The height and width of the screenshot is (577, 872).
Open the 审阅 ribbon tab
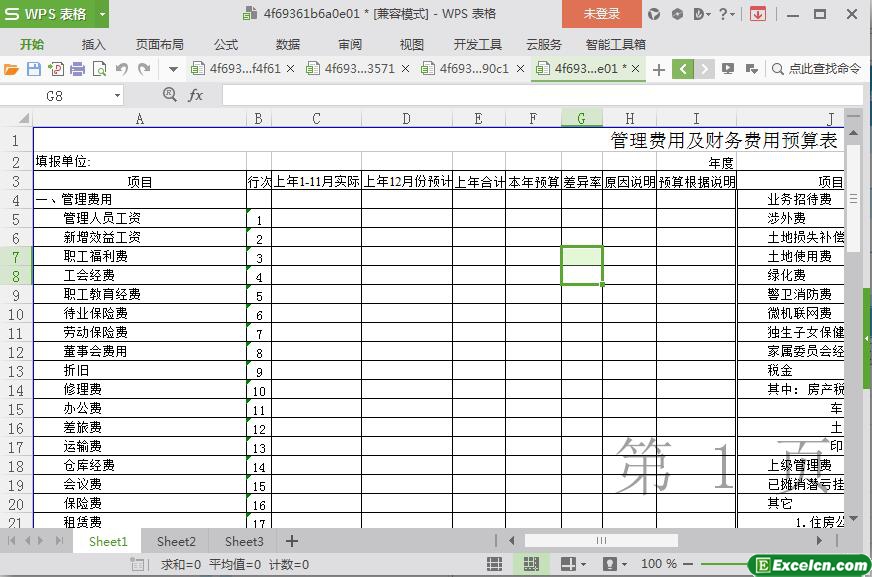point(350,44)
